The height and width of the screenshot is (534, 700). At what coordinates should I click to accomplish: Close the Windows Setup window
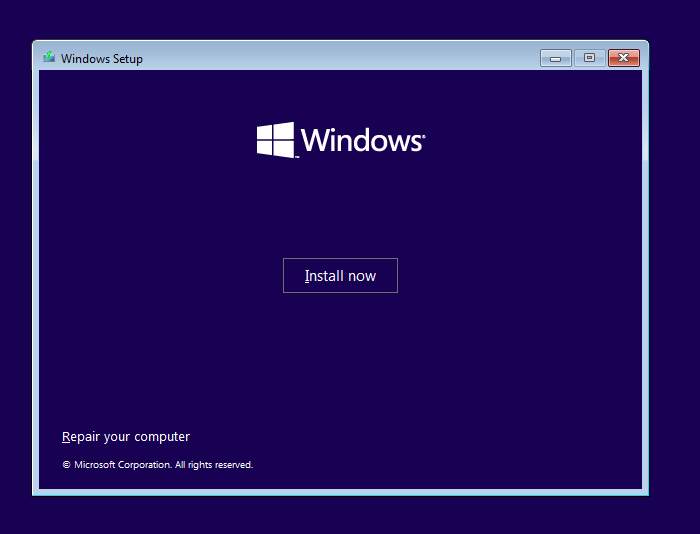[623, 58]
